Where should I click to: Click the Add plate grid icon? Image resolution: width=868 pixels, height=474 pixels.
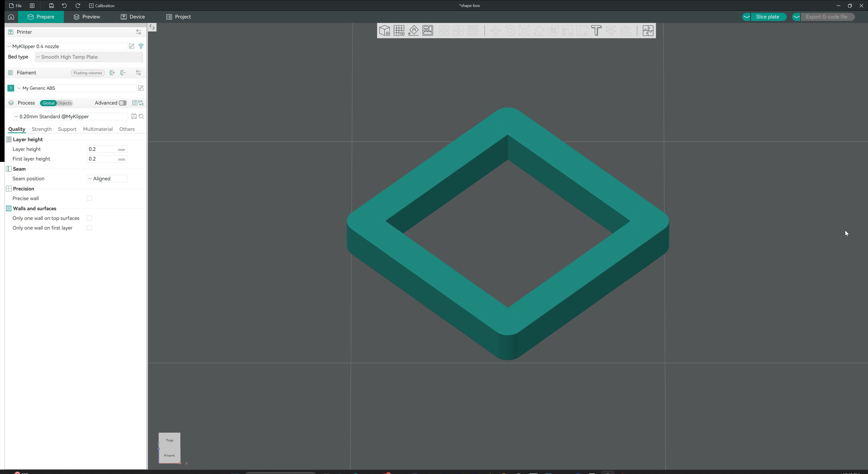coord(399,31)
